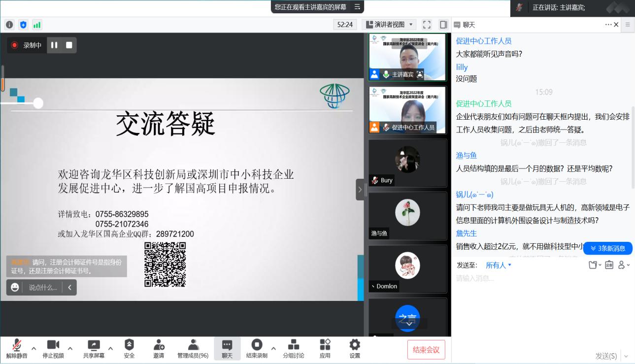The height and width of the screenshot is (364, 635).
Task: Enter full screen mode
Action: [427, 25]
